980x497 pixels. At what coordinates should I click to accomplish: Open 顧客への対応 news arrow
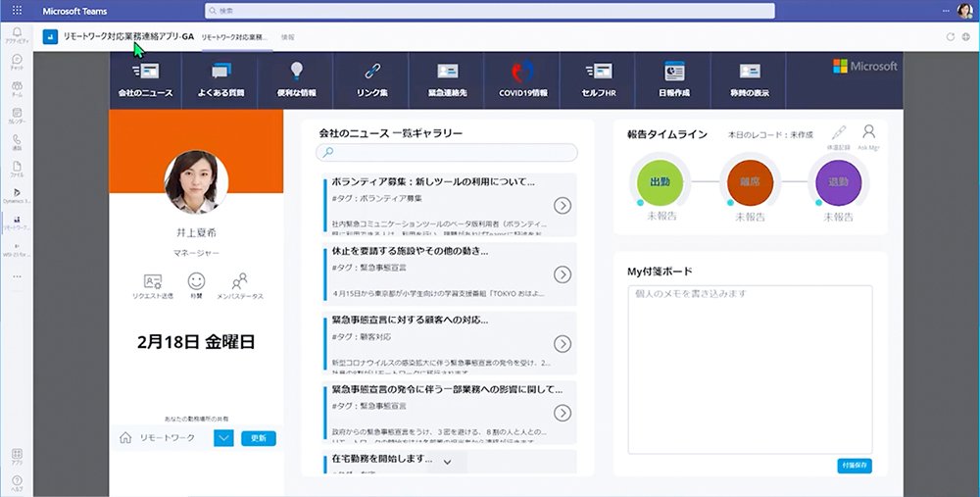point(563,344)
